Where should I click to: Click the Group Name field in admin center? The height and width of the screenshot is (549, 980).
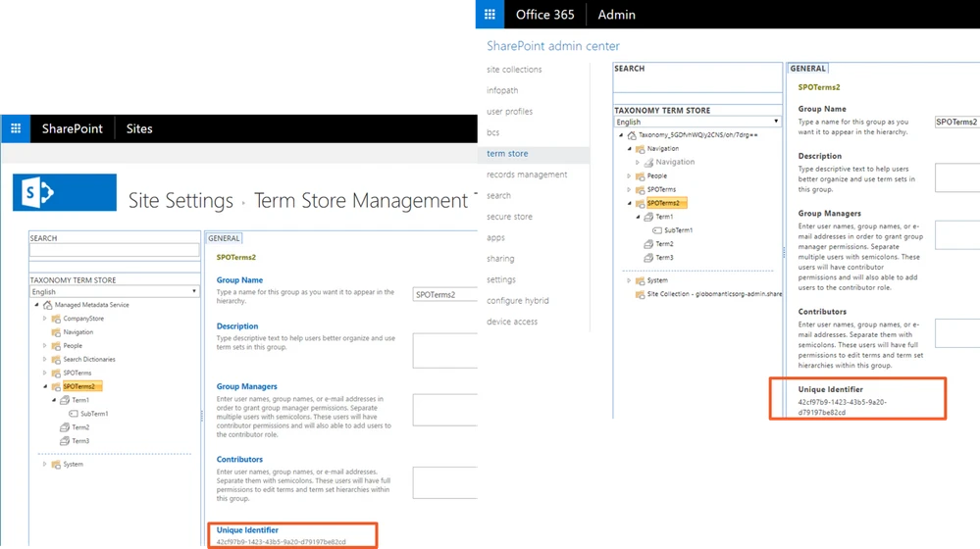coord(956,122)
